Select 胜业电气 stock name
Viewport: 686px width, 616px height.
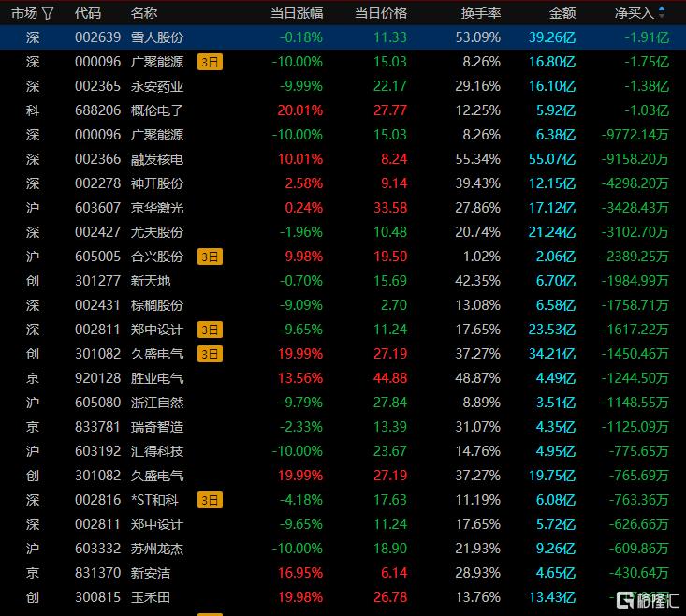point(157,378)
